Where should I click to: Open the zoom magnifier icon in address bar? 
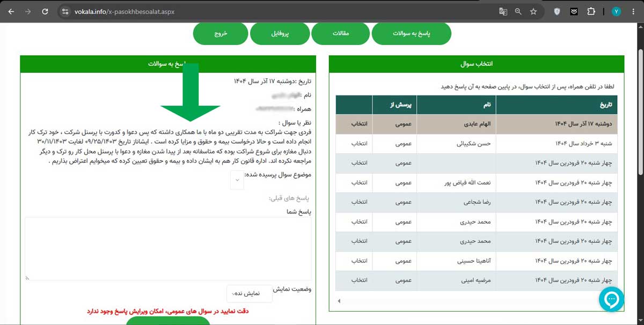click(x=518, y=11)
